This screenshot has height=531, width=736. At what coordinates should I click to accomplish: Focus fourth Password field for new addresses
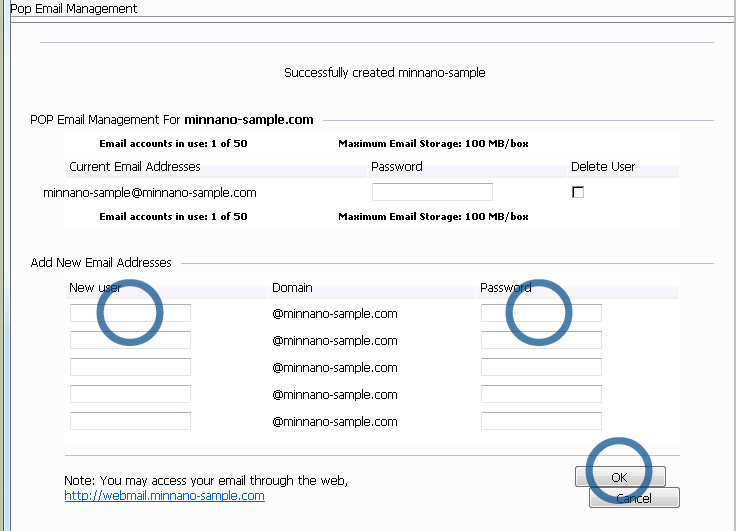541,394
